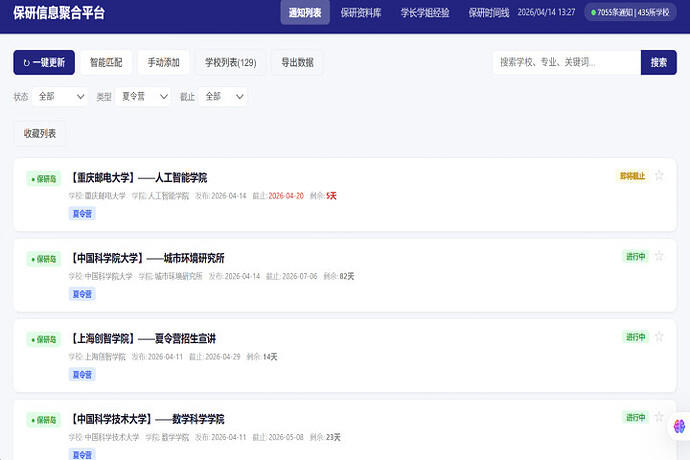The height and width of the screenshot is (460, 690).
Task: Open the 收藏列表 favorites list
Action: click(x=40, y=133)
